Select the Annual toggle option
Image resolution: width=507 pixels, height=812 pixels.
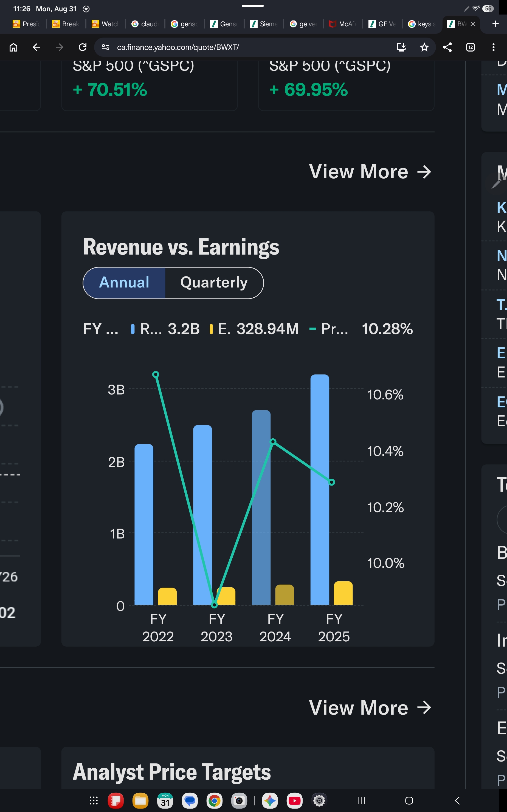[x=124, y=283]
